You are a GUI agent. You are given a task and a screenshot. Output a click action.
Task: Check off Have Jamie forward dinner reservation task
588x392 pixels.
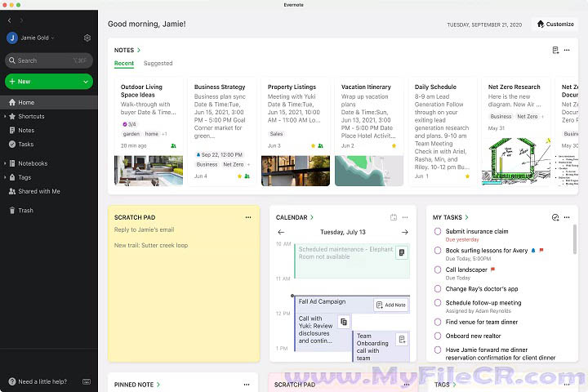pos(437,350)
